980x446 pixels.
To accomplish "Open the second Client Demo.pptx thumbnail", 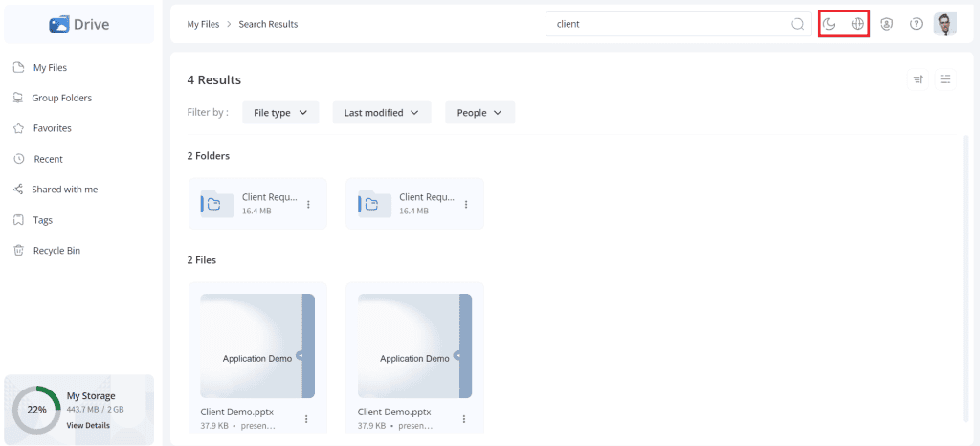I will [x=415, y=346].
